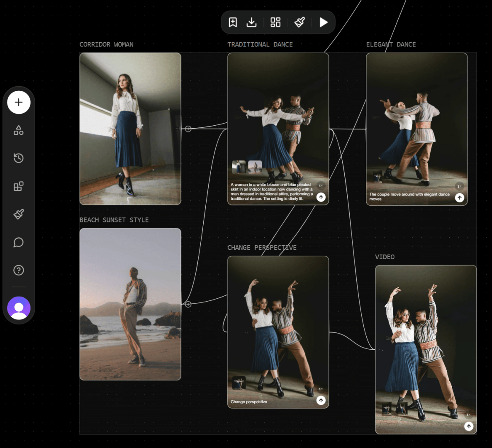Change the 1x output count on CHANGE PERSPECTIVE
Screen dimensions: 492x448
[x=321, y=389]
